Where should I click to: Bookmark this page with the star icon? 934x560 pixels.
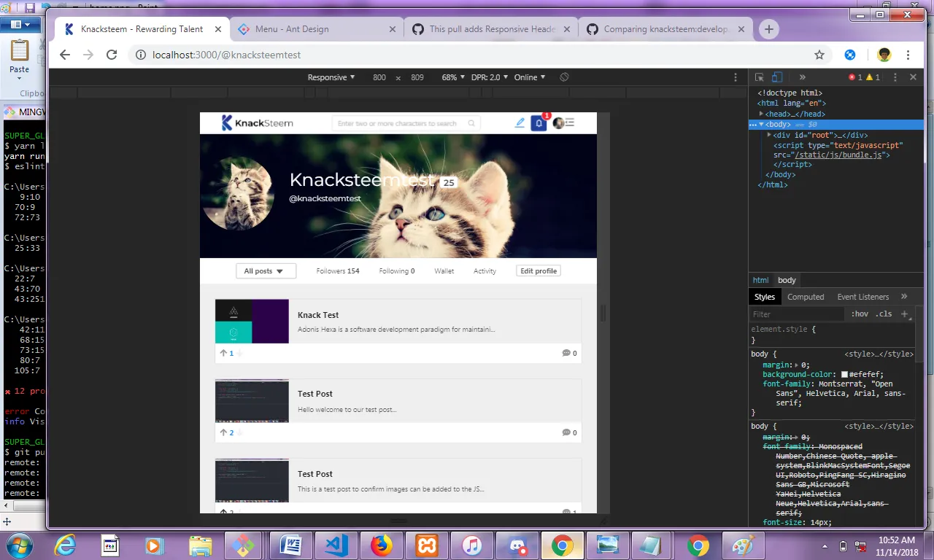[819, 55]
